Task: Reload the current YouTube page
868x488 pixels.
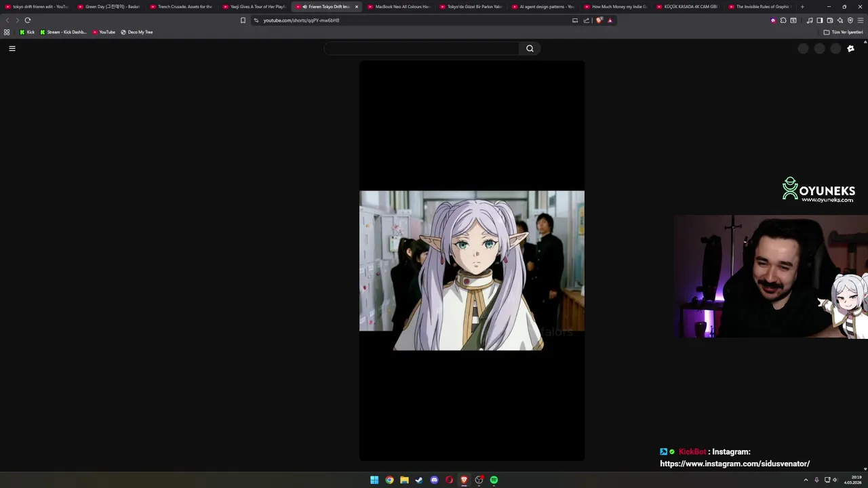Action: pos(28,20)
